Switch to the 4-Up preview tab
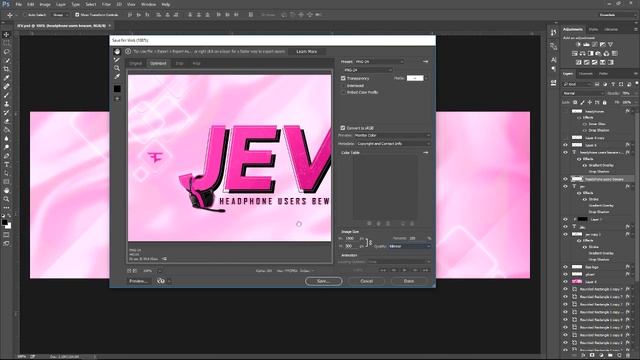 [x=196, y=63]
